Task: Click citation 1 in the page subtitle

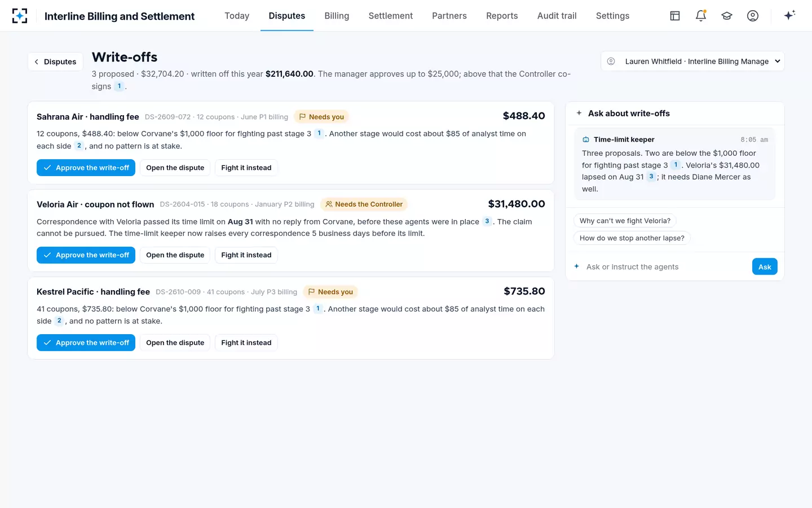Action: [119, 86]
